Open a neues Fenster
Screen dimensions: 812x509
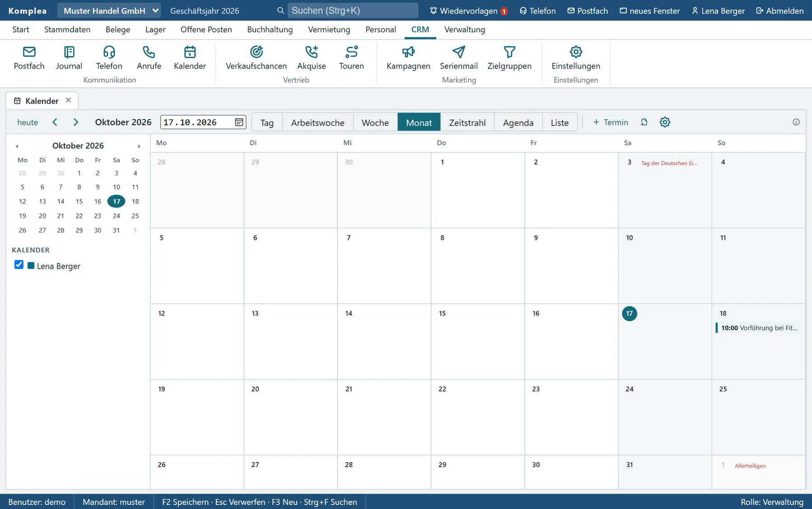click(x=650, y=10)
